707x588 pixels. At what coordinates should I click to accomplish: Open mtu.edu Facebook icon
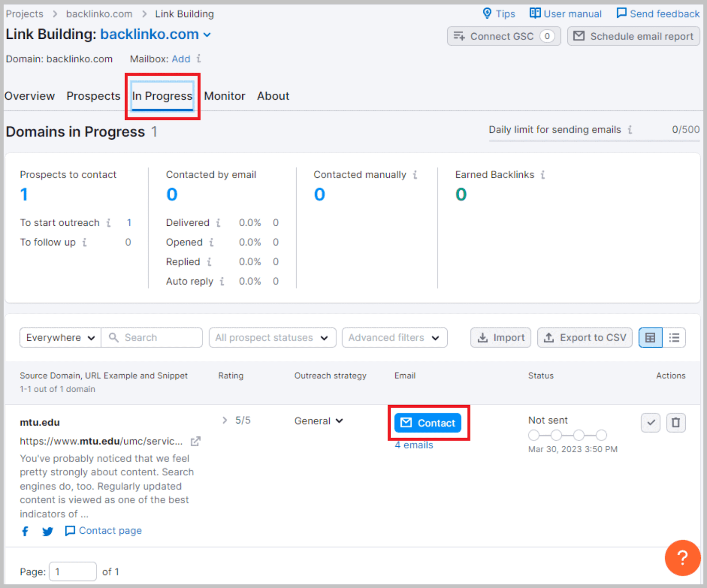pyautogui.click(x=25, y=531)
